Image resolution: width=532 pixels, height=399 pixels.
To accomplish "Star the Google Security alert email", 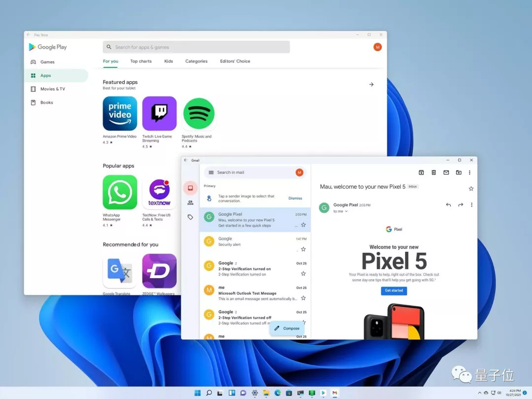I will pyautogui.click(x=303, y=249).
